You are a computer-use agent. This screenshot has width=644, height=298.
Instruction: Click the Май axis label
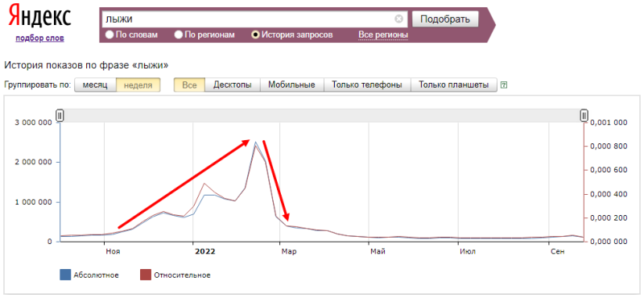pyautogui.click(x=378, y=251)
